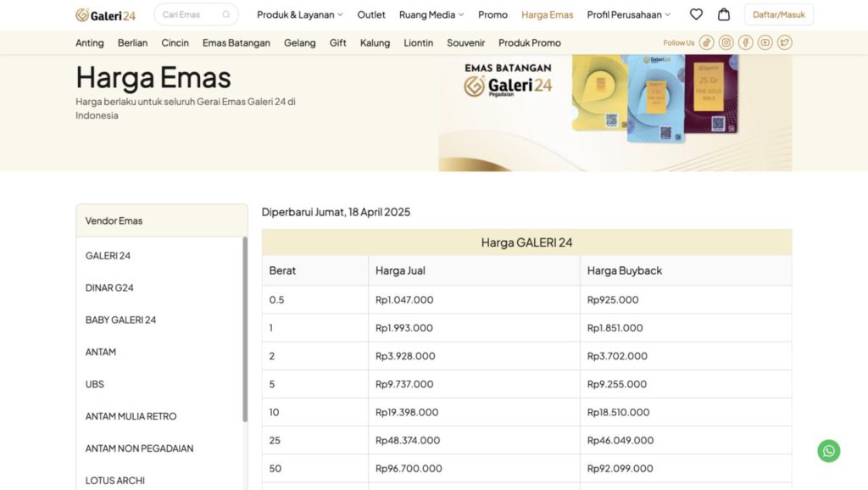
Task: Click the price Rp1.993.000
Action: click(x=404, y=328)
